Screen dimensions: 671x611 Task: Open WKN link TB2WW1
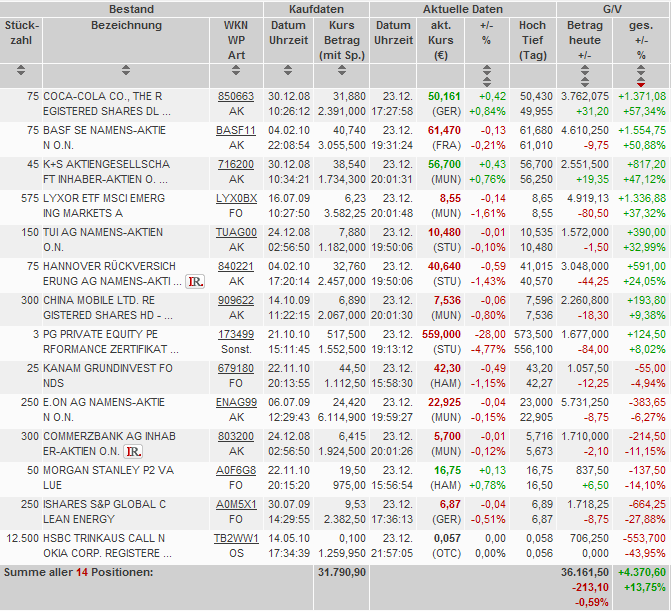tap(236, 538)
